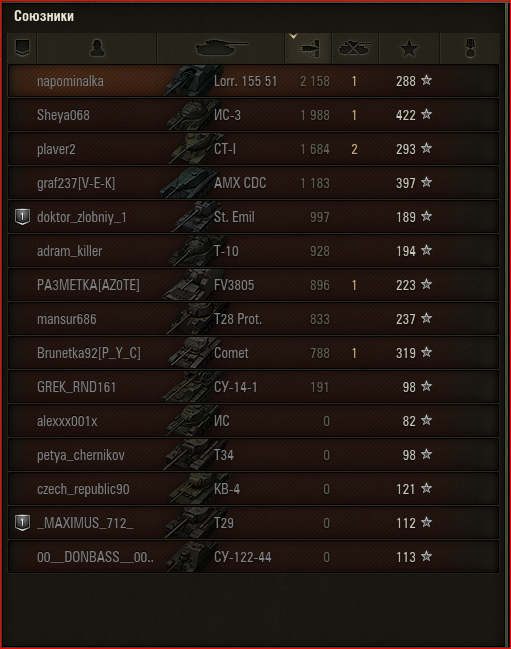511x649 pixels.
Task: Select napominalka player row
Action: (253, 81)
